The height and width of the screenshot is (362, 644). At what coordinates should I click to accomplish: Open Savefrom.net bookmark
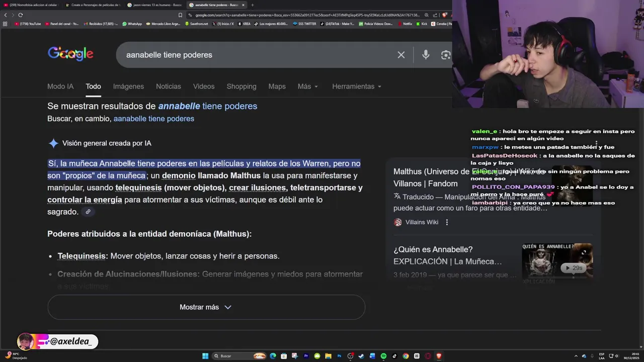[x=196, y=24]
